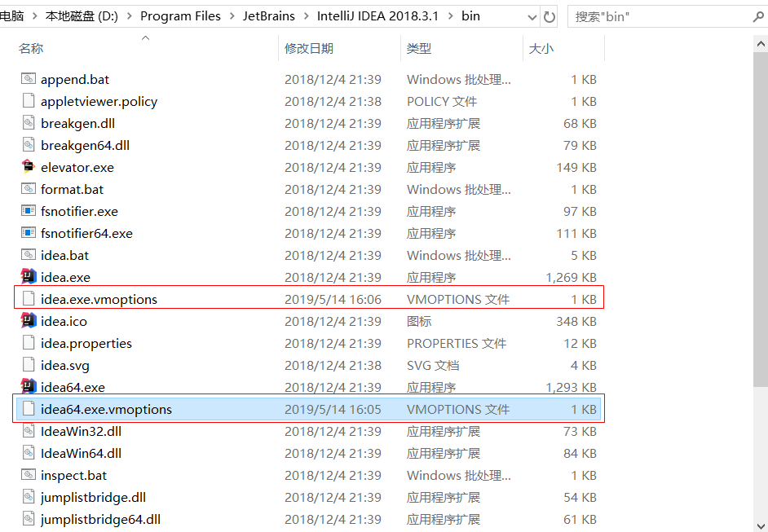
Task: Click the 2019/5/14 16:06 date cell
Action: coord(333,300)
